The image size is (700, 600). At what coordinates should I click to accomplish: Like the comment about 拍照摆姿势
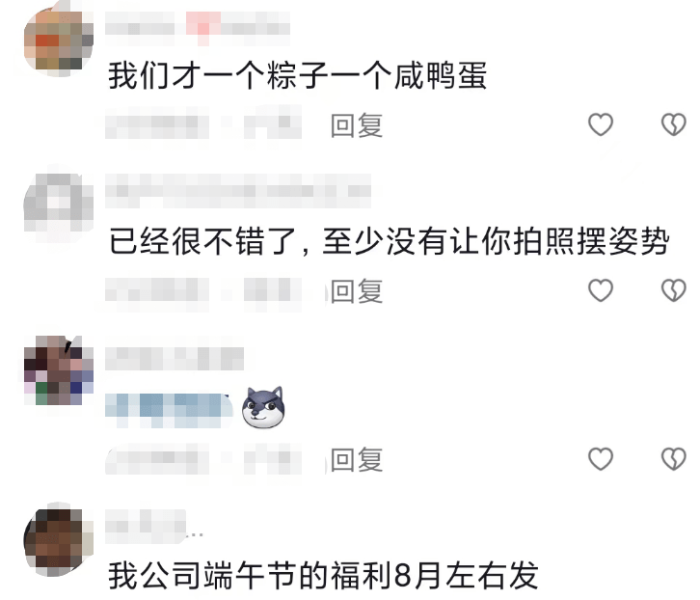(x=601, y=290)
